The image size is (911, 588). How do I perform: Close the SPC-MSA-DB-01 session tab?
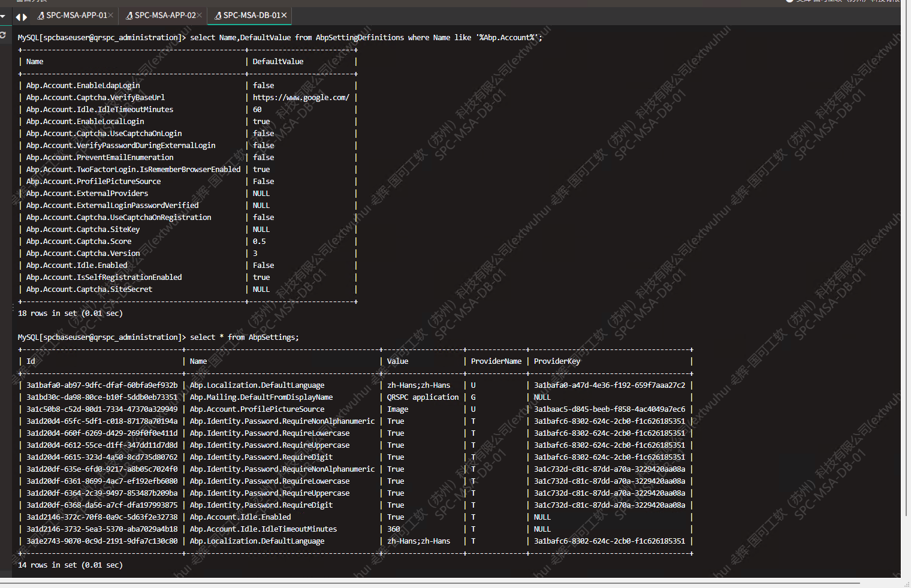coord(284,15)
